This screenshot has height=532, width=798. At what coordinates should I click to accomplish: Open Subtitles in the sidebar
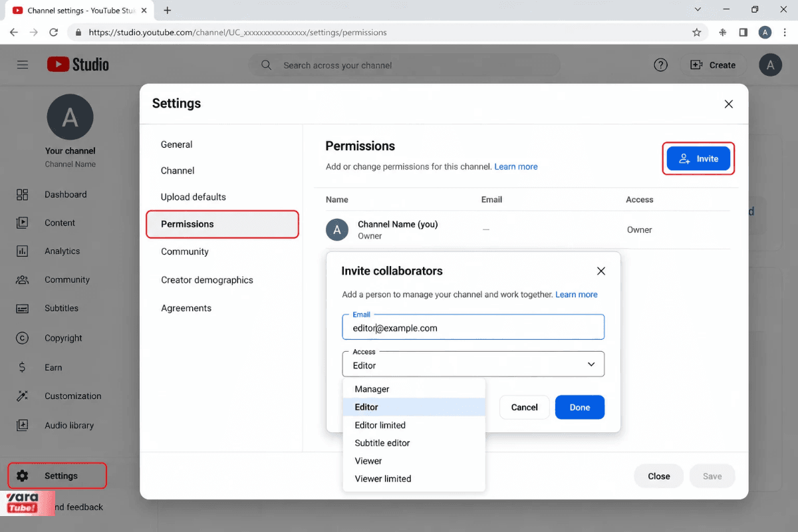pyautogui.click(x=47, y=309)
